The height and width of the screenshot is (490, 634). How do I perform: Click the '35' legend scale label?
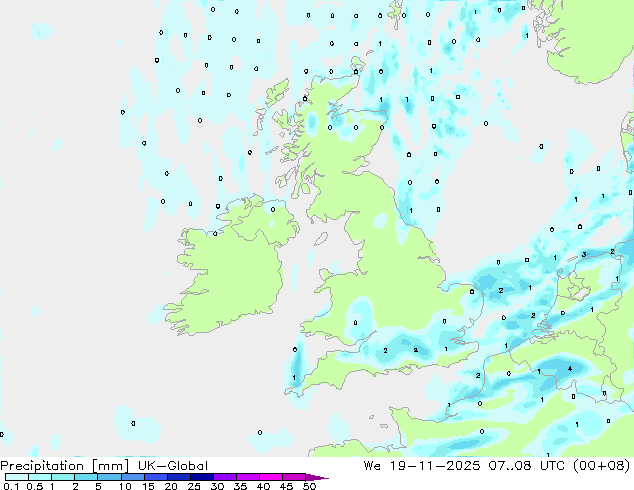[240, 486]
